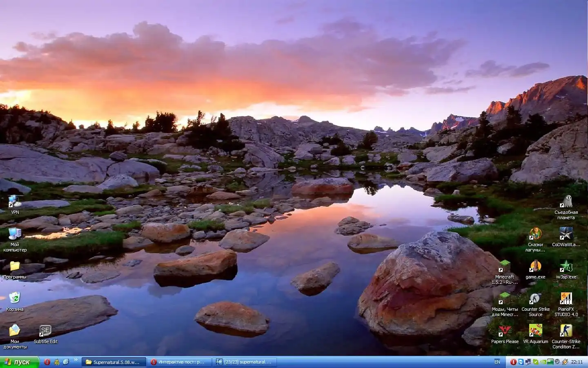Switch to Supernatural.S.08 folder taskbar window
Screen dimensions: 588x368
point(114,362)
